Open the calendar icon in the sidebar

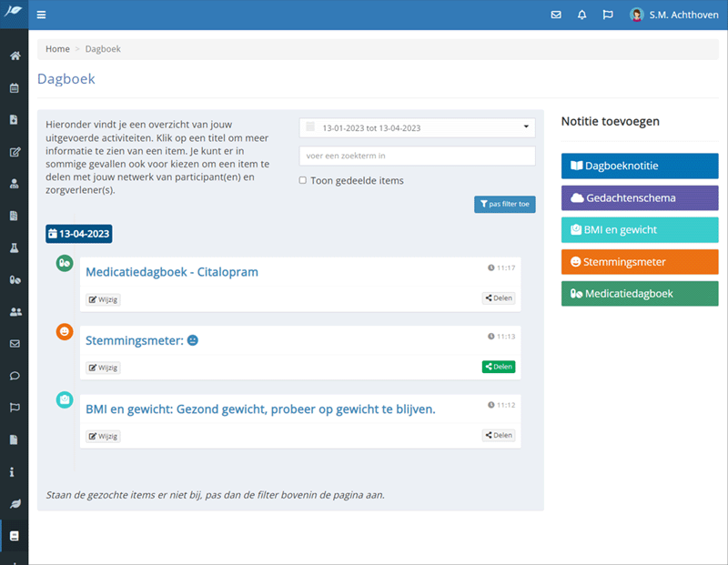15,88
